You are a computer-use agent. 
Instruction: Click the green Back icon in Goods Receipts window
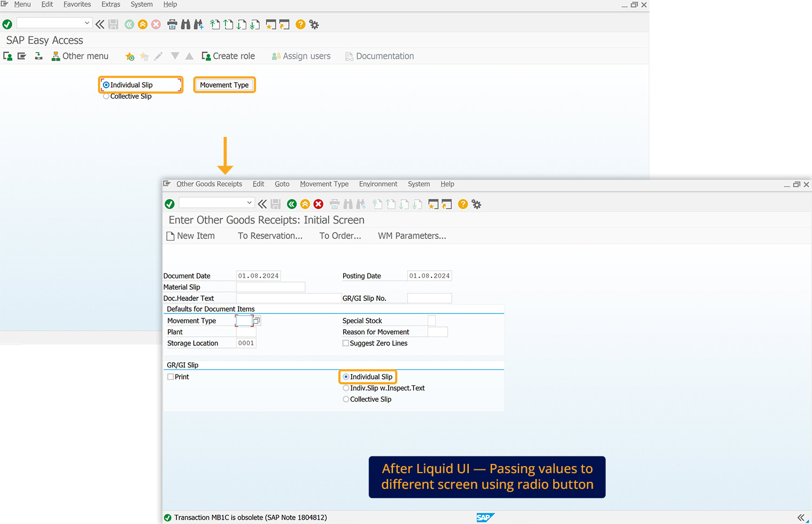[x=292, y=204]
